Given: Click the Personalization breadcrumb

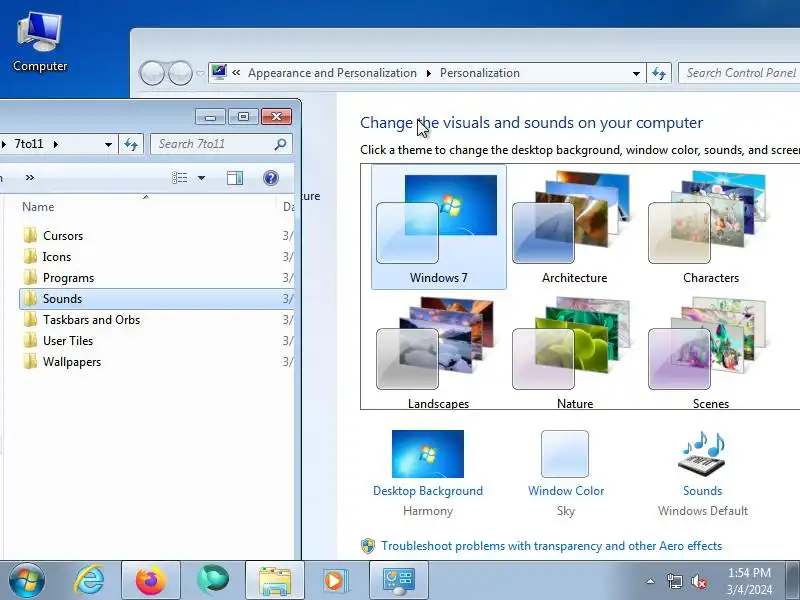Looking at the screenshot, I should coord(480,73).
